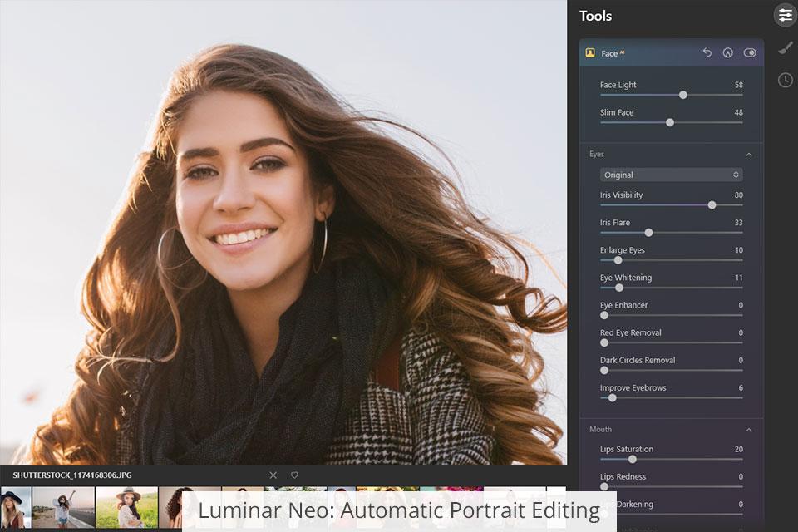Adjust the Slim Face slider

[670, 122]
